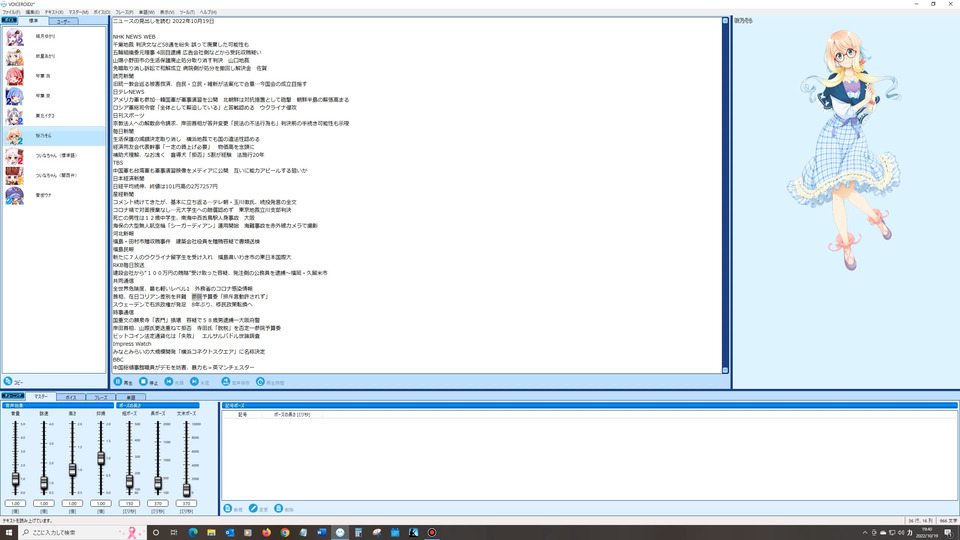Click the speed value field under 話速
Viewport: 960px width, 540px height.
click(x=43, y=503)
